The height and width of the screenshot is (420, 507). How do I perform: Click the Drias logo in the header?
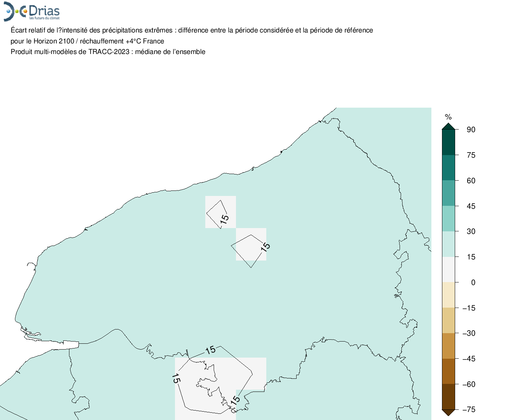click(x=31, y=12)
